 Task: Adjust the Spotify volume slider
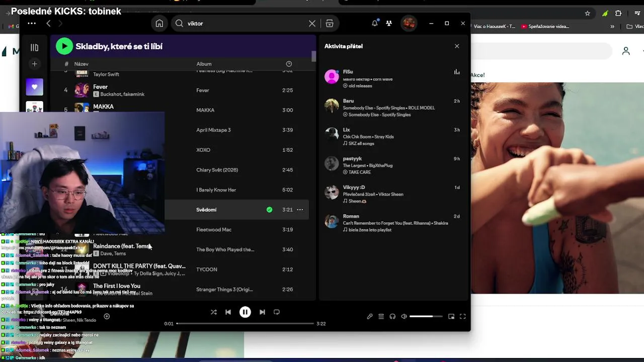(x=426, y=317)
